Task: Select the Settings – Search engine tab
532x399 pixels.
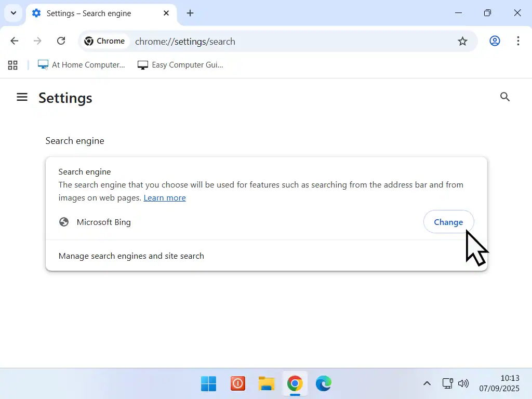Action: [94, 14]
